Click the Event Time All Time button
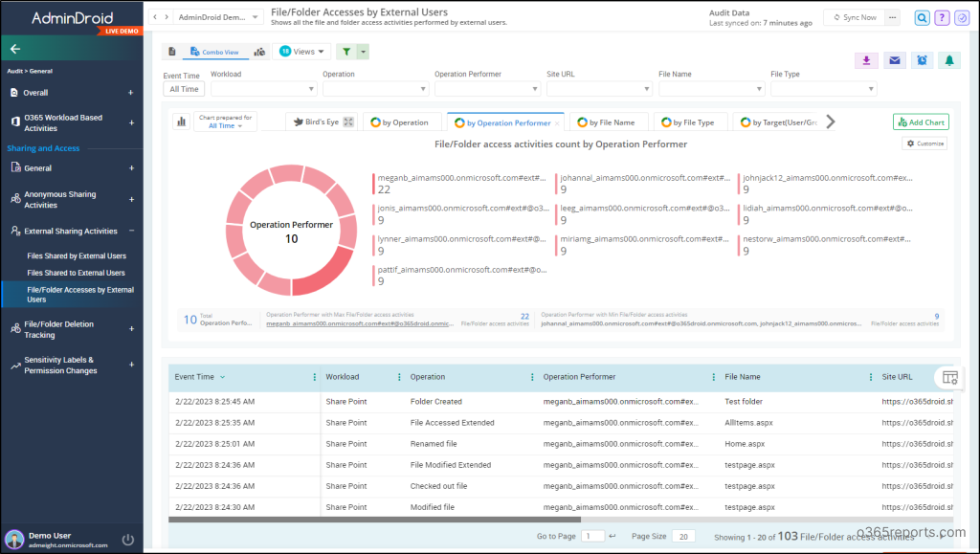Screen dimensions: 980x554 coord(184,89)
